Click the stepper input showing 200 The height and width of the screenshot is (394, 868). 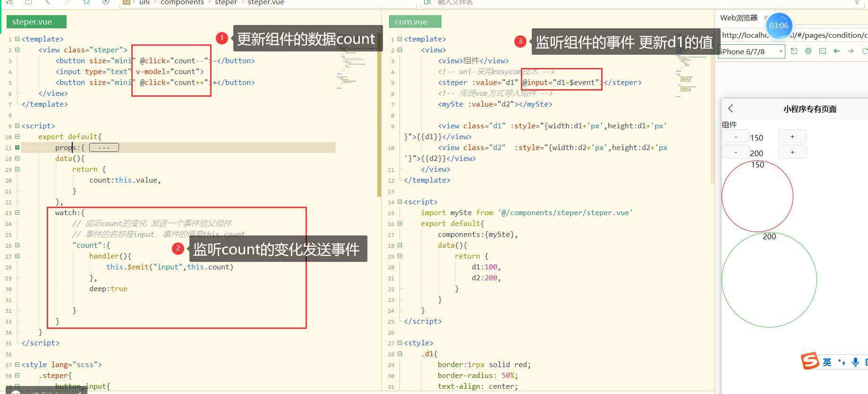(764, 153)
